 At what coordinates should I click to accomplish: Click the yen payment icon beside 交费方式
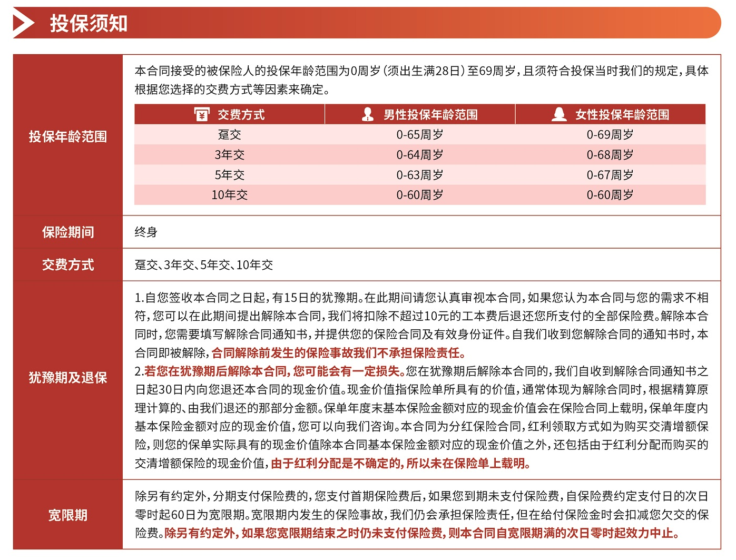coord(201,114)
